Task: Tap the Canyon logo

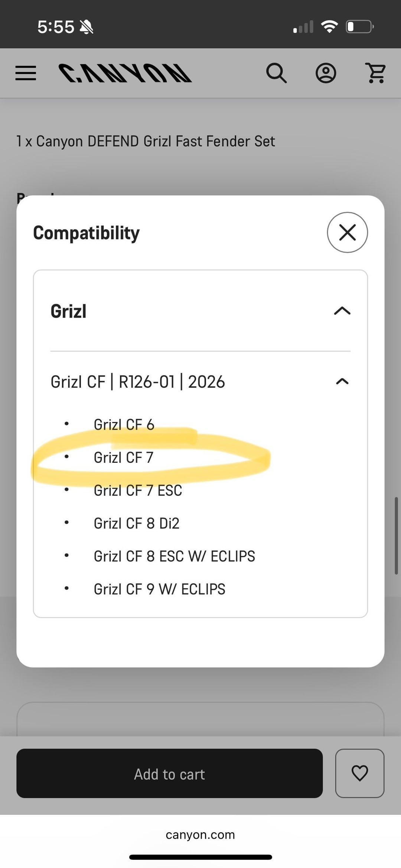Action: point(125,73)
